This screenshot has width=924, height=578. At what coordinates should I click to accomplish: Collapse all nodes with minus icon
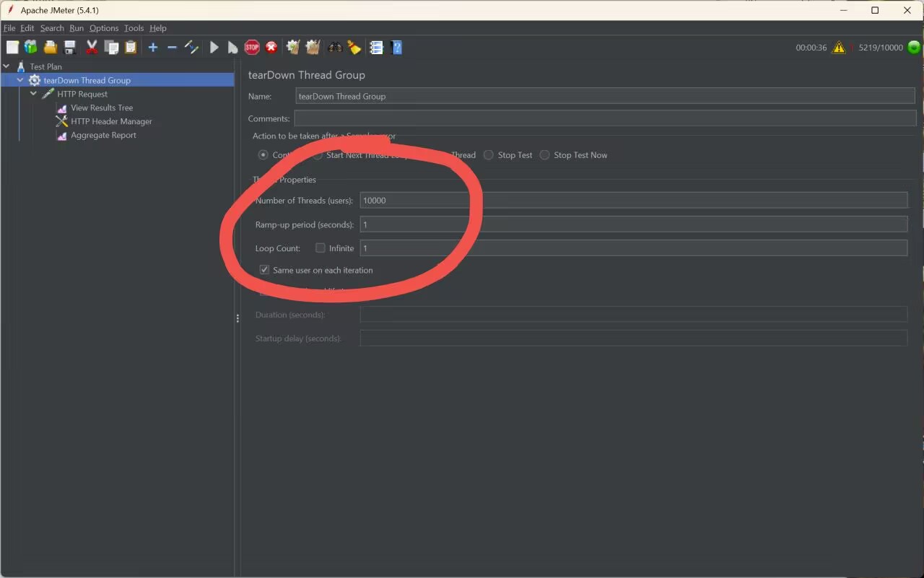tap(172, 48)
